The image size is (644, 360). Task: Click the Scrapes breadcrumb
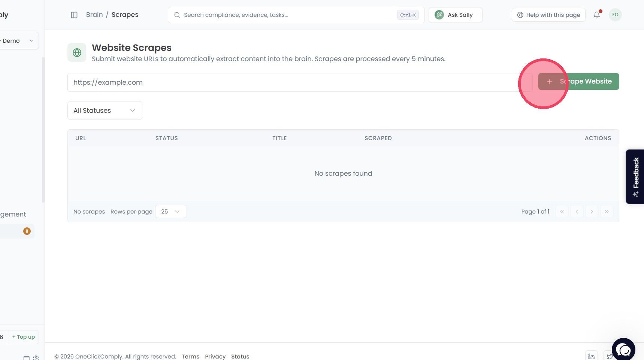pos(125,15)
